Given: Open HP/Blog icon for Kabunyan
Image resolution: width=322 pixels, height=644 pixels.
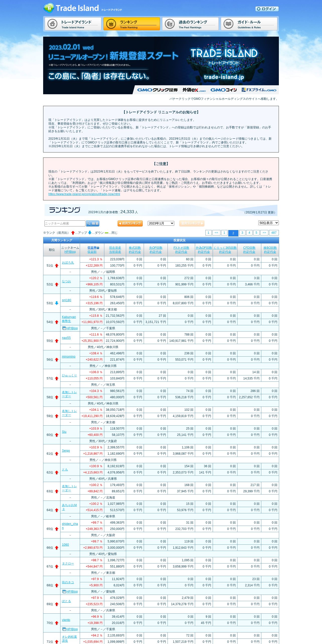Looking at the screenshot, I should pyautogui.click(x=64, y=328).
